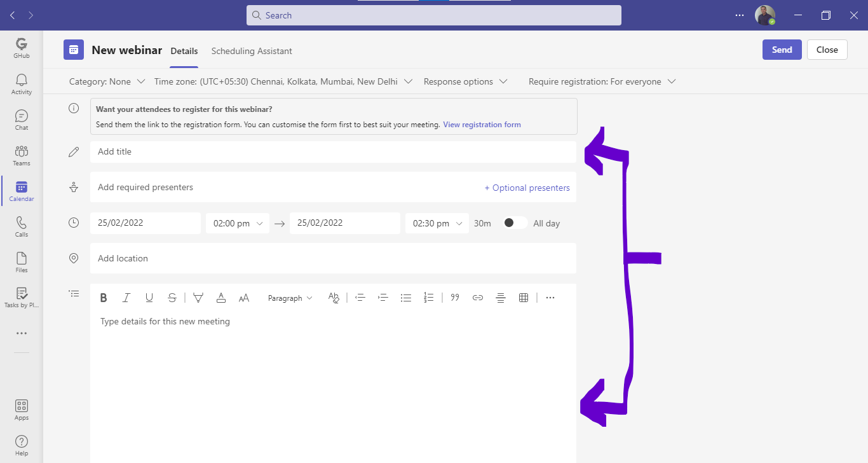Open the end date picker
This screenshot has height=463, width=868.
[345, 223]
